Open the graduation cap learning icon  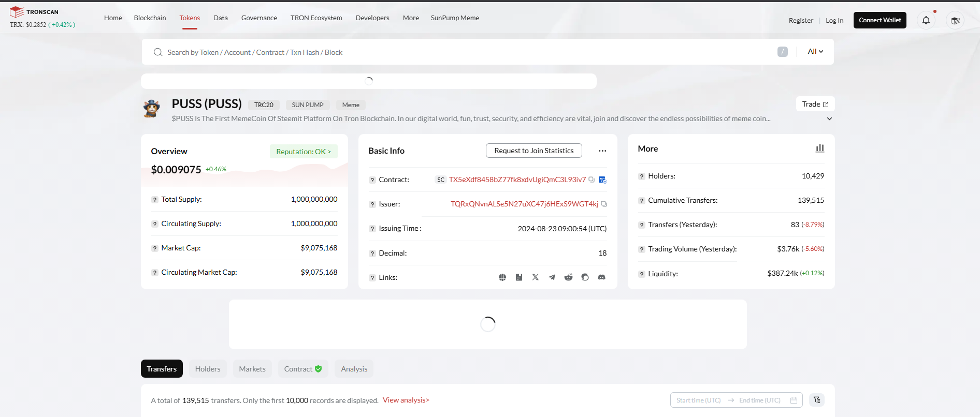[955, 20]
